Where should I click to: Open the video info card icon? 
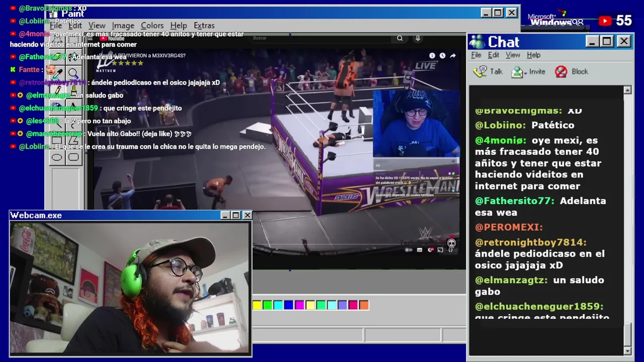[x=432, y=55]
